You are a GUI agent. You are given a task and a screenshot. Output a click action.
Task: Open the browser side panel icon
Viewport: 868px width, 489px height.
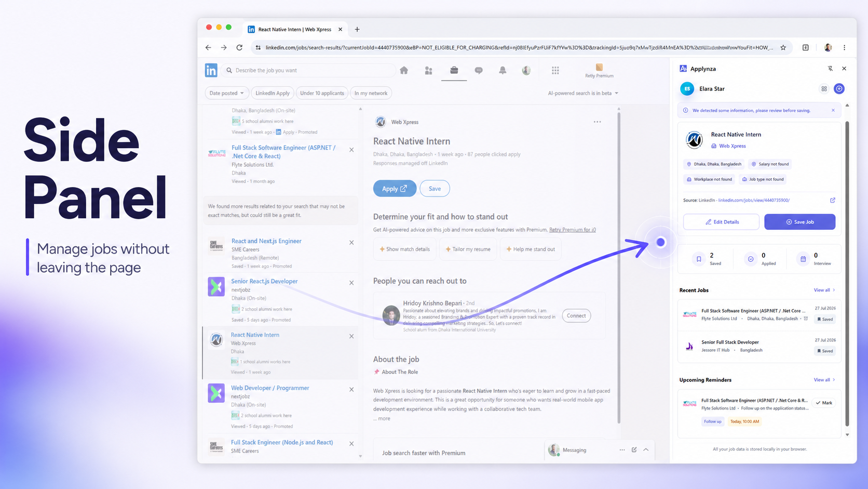pos(806,47)
